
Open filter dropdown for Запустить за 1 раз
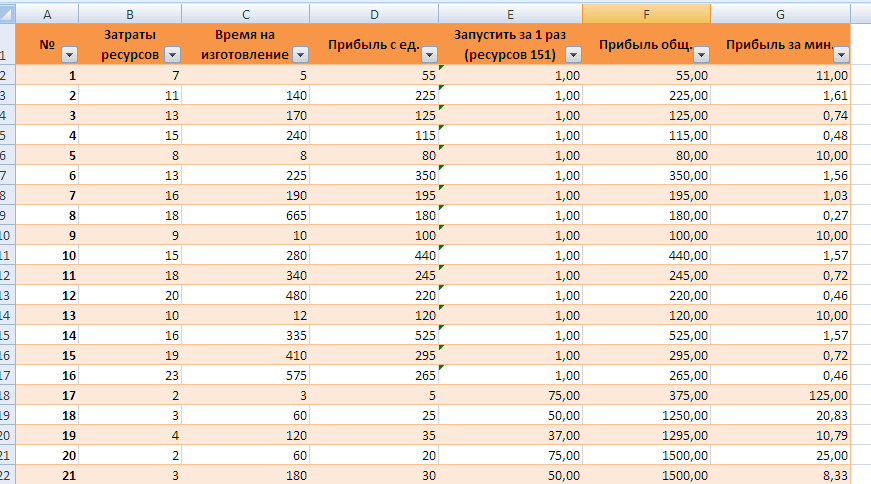tap(573, 54)
